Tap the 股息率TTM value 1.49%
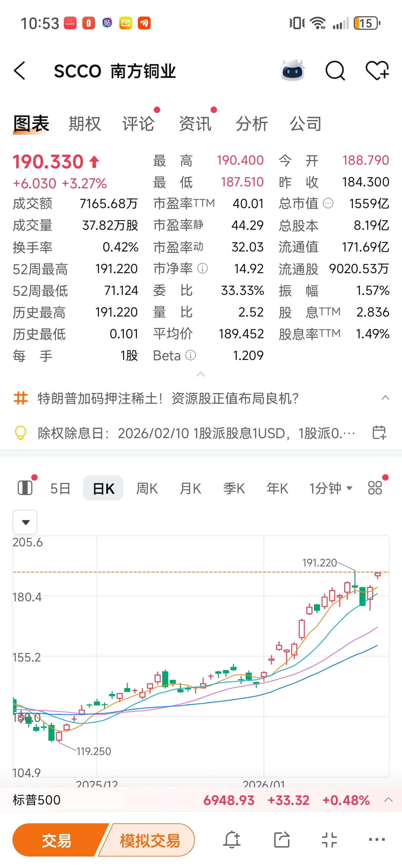 [373, 334]
